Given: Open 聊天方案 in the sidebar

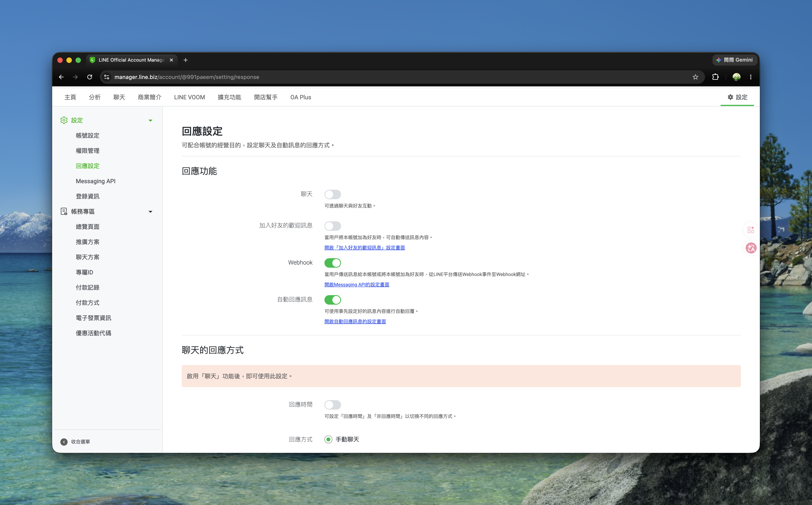Looking at the screenshot, I should pyautogui.click(x=87, y=257).
